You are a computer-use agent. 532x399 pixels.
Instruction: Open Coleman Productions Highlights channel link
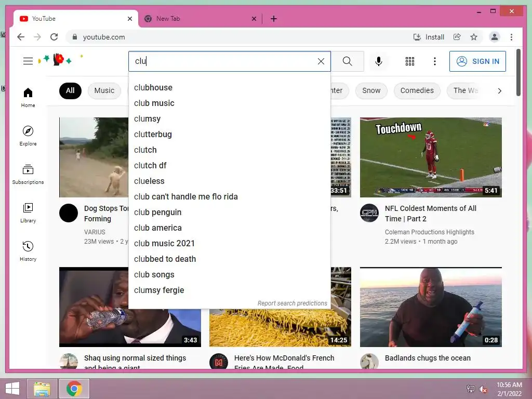tap(429, 232)
